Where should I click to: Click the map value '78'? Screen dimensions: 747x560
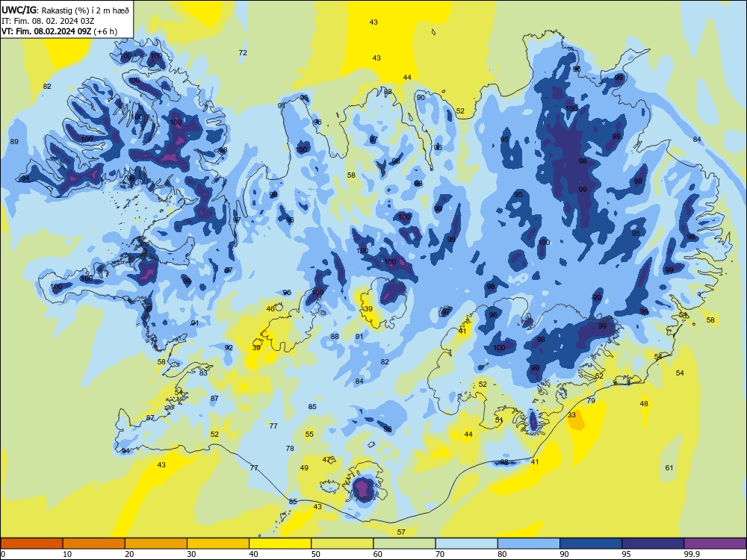(290, 448)
